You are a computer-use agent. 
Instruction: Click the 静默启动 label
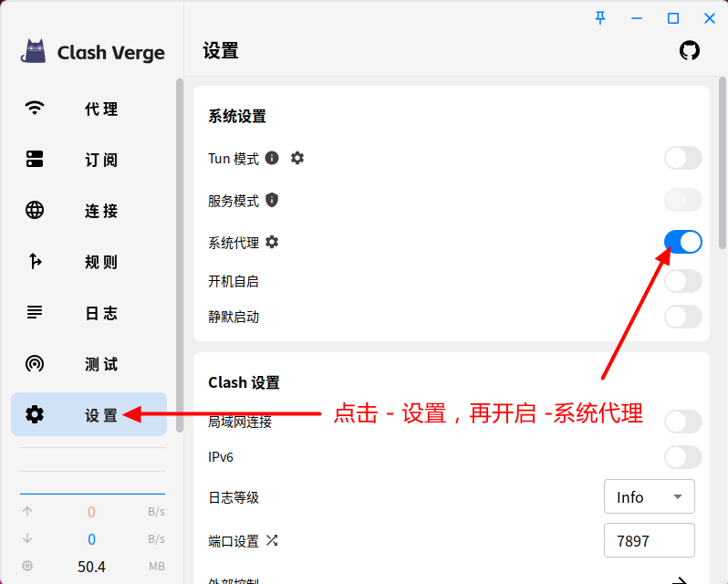click(x=234, y=317)
